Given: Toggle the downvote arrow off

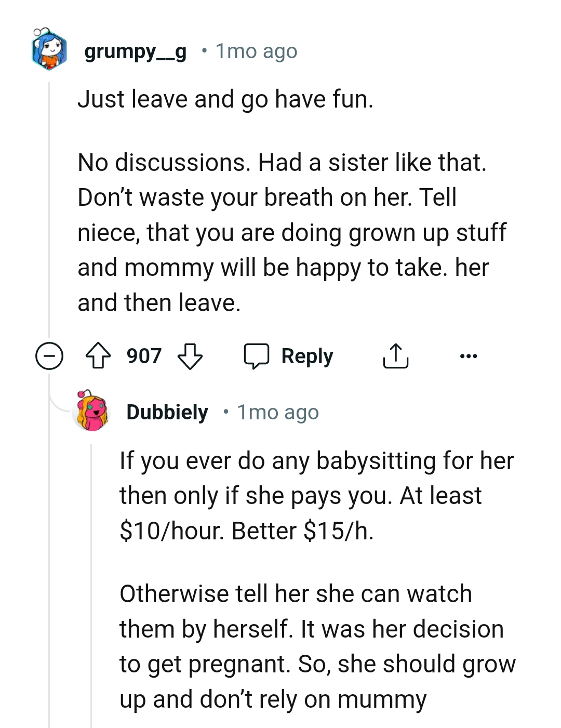Looking at the screenshot, I should [191, 356].
